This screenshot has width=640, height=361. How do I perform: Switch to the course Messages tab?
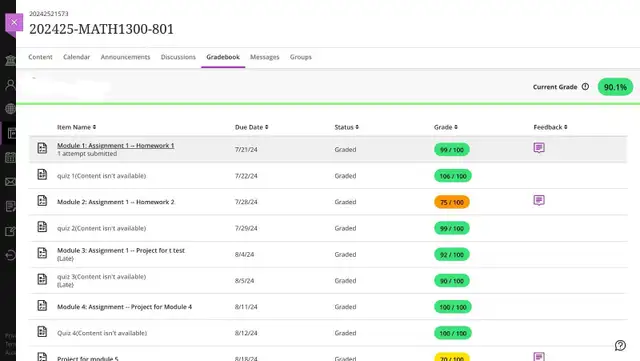[264, 57]
